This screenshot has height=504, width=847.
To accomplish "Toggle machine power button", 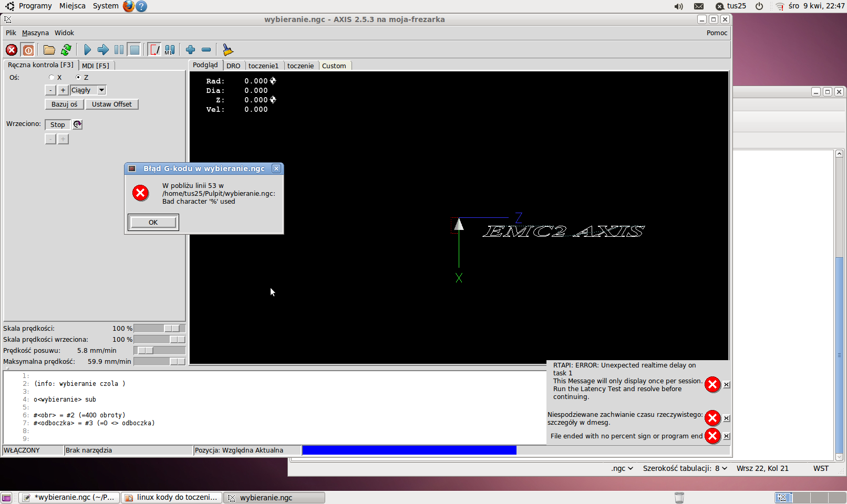I will coord(28,50).
